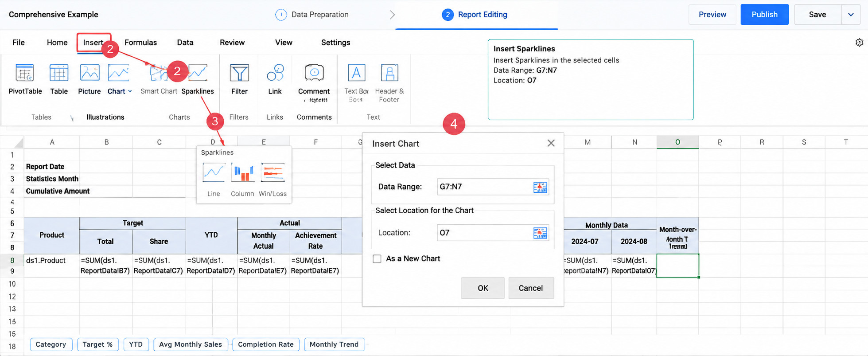
Task: Select the Product header cell
Action: (52, 235)
